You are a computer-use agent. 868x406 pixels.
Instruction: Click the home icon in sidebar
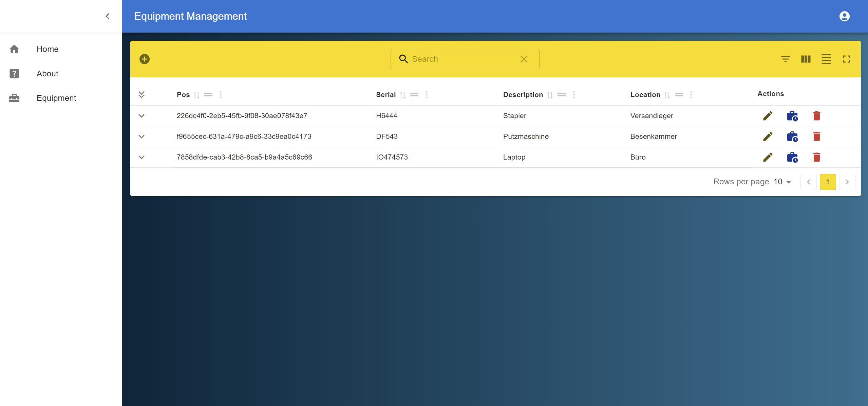14,49
